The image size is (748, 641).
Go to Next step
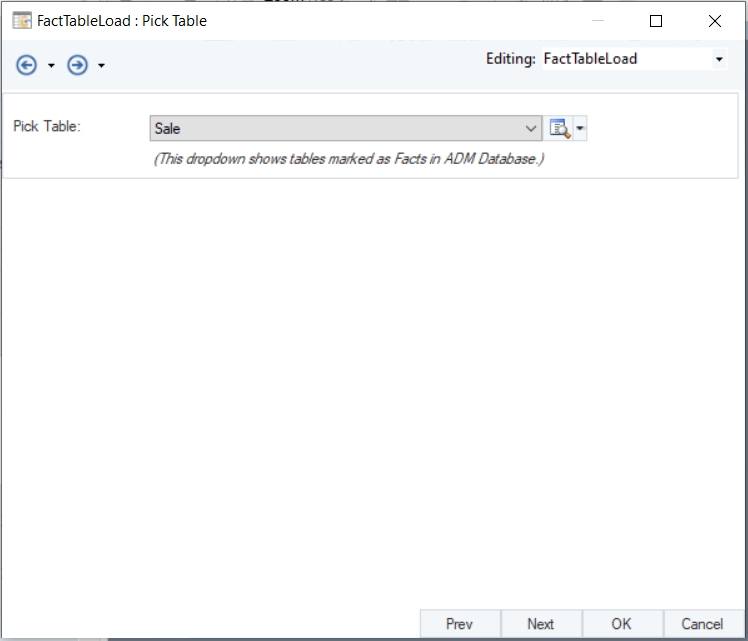click(x=540, y=624)
